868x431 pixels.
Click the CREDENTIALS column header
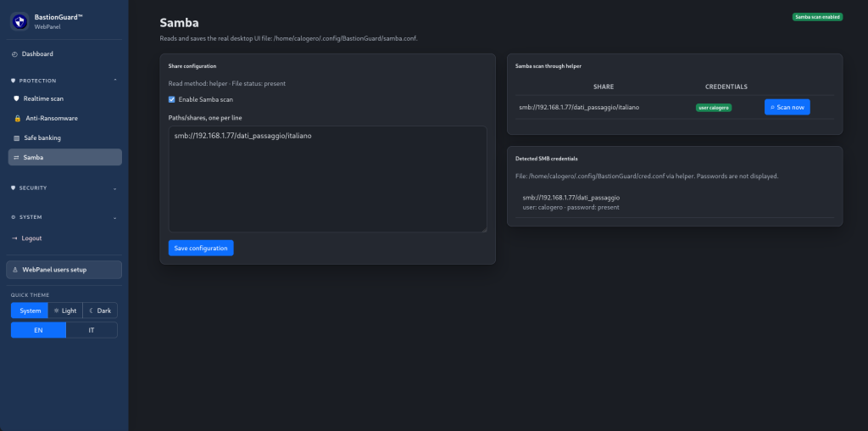click(726, 87)
